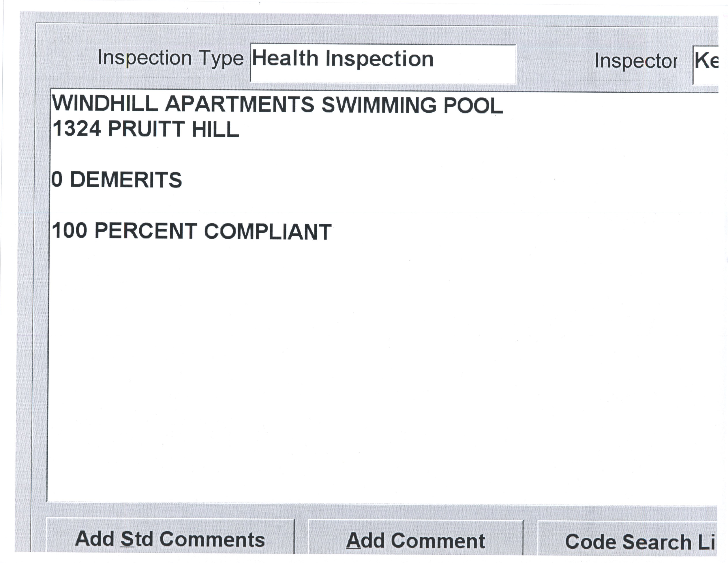Screen dimensions: 728x563
Task: Click the Inspector name field
Action: pos(706,65)
